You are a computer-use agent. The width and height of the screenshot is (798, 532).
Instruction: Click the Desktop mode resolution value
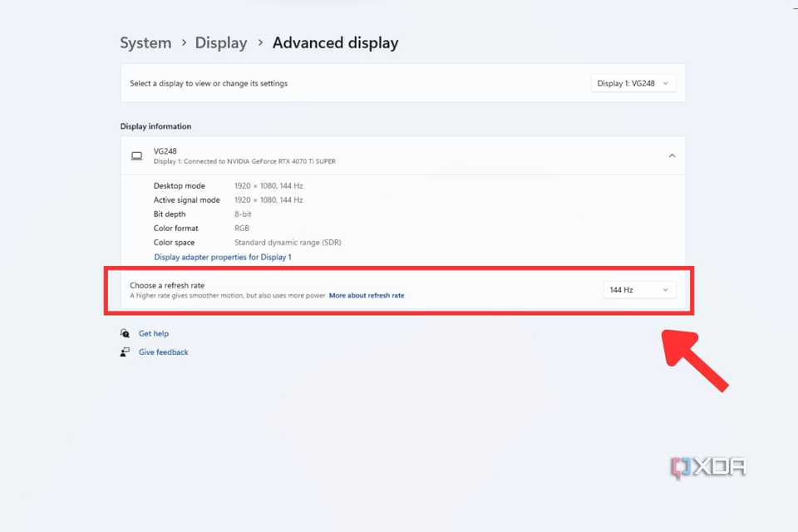[268, 185]
